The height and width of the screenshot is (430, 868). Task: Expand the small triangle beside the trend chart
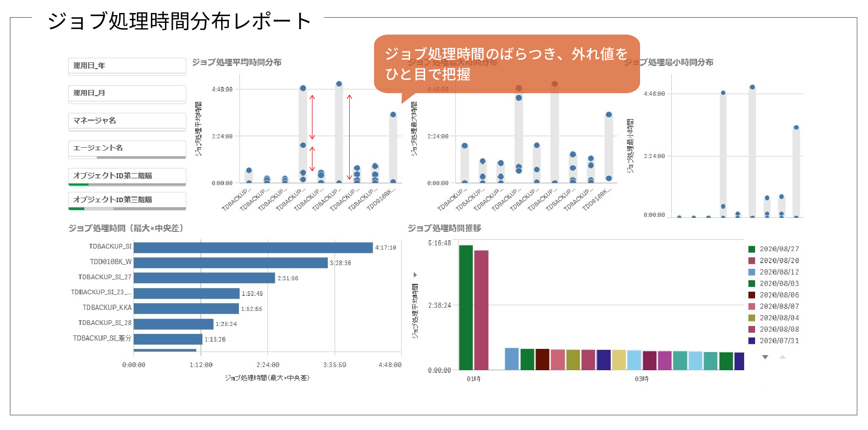[x=415, y=275]
